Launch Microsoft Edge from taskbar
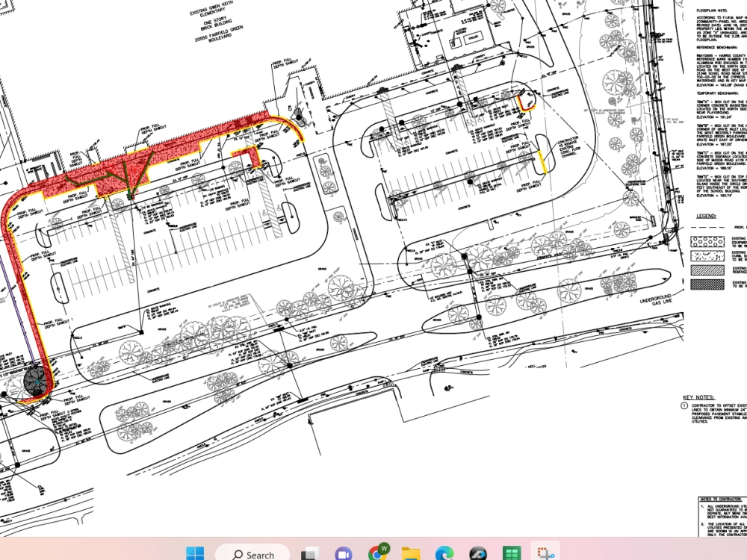 [444, 554]
